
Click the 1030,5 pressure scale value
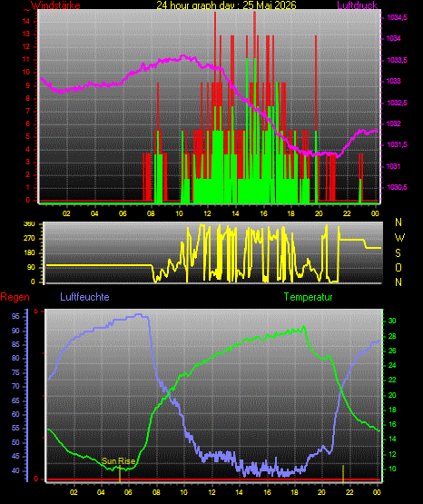coord(397,187)
